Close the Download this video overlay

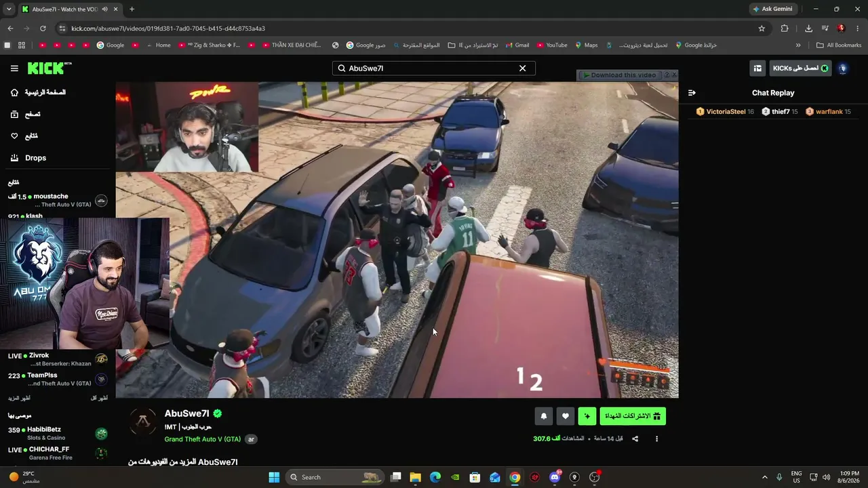(x=674, y=75)
